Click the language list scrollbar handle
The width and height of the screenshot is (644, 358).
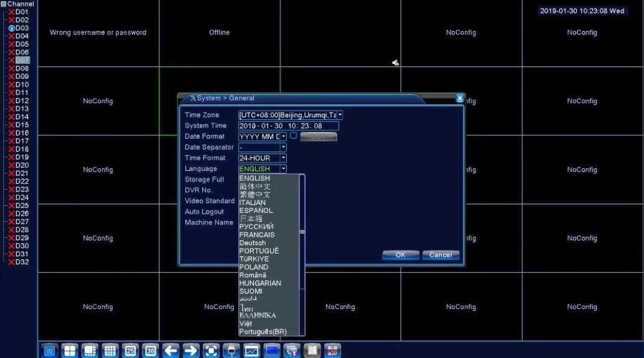(x=302, y=232)
